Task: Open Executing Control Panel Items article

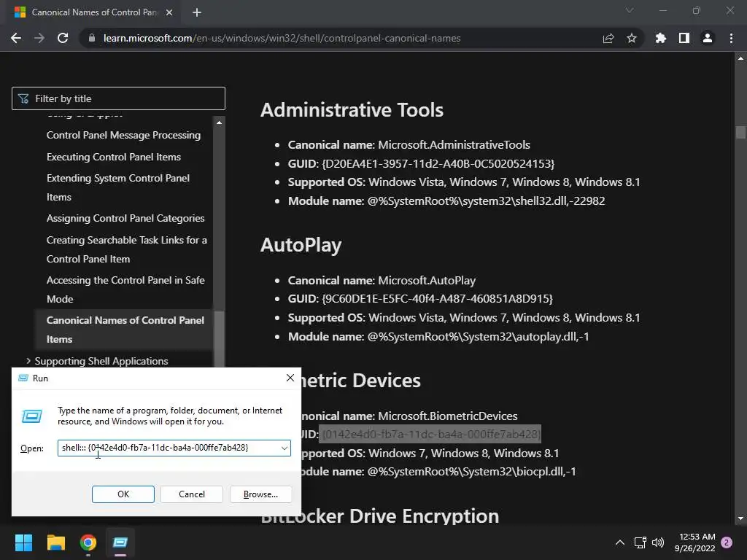Action: point(113,157)
